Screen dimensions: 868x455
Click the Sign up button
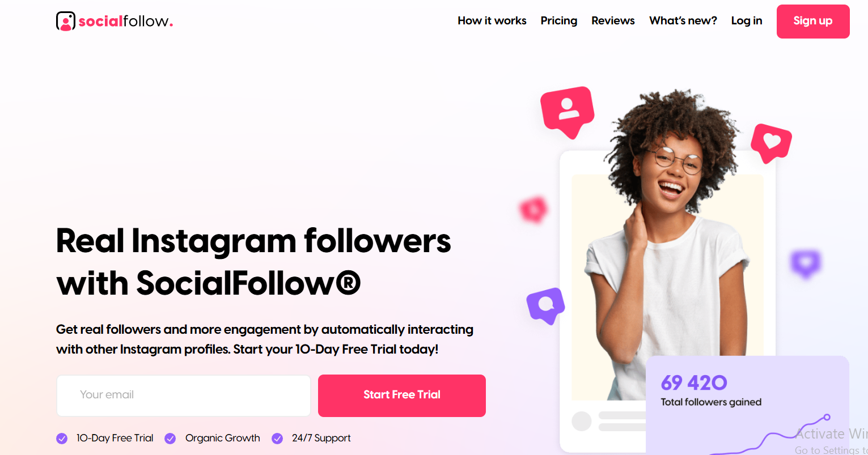click(813, 22)
